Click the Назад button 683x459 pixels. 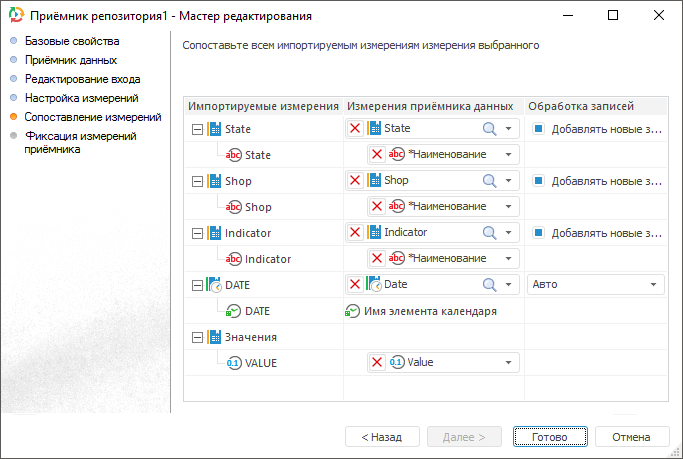point(382,437)
